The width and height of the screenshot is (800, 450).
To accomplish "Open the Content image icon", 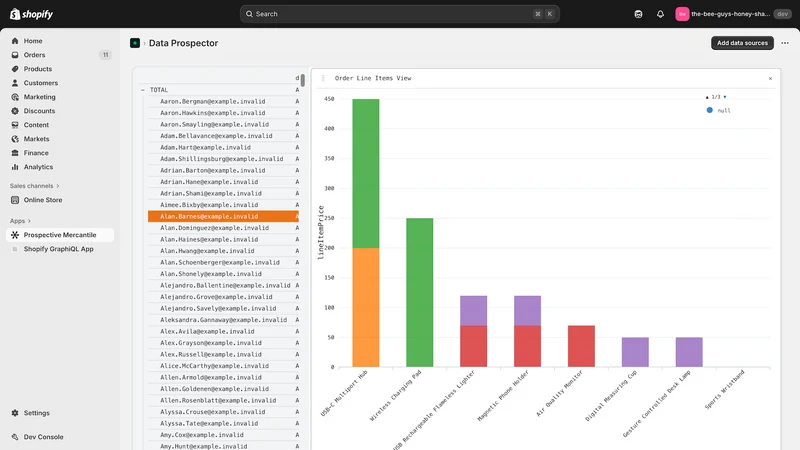I will (15, 125).
